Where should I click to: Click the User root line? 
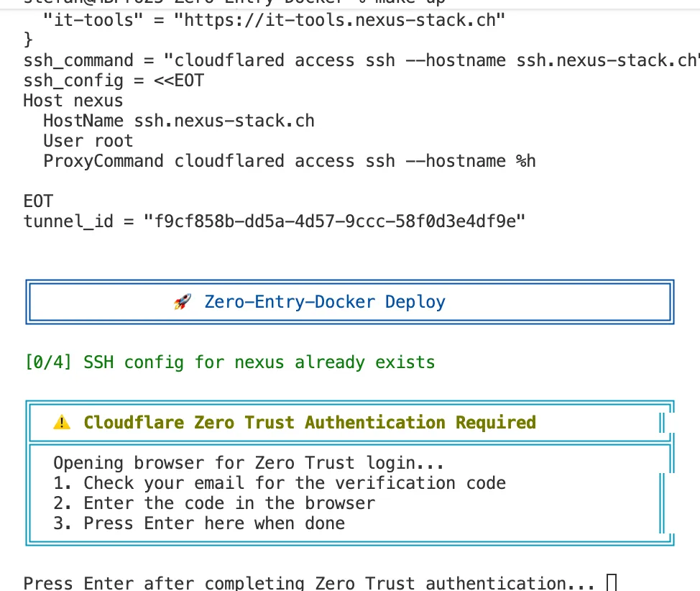88,141
